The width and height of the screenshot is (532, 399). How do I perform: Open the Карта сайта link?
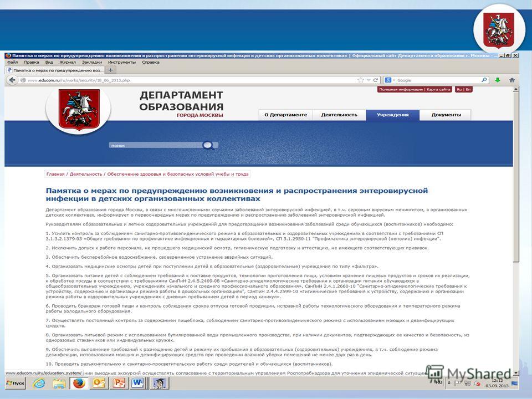point(438,90)
